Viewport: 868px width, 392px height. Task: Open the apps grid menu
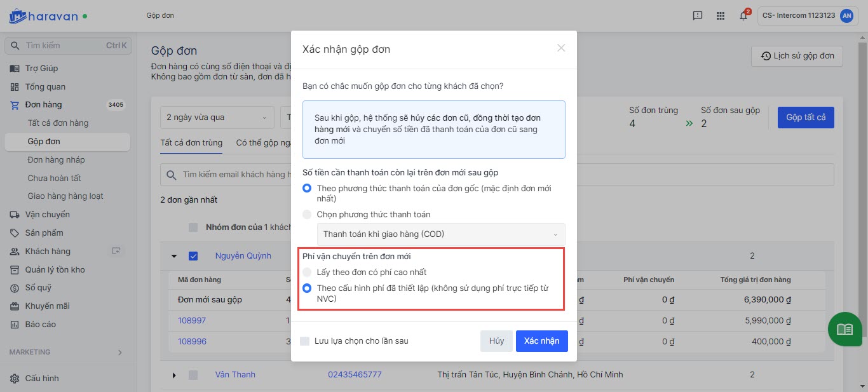pyautogui.click(x=720, y=16)
